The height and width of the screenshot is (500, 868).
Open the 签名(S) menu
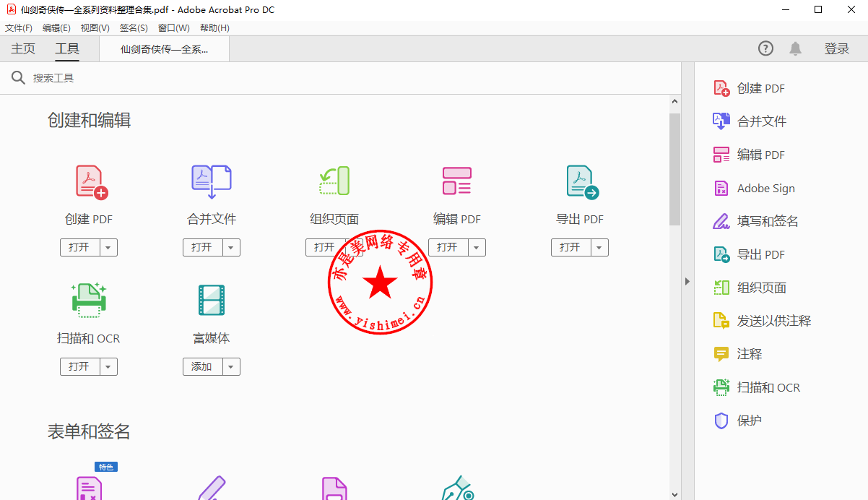coord(134,27)
